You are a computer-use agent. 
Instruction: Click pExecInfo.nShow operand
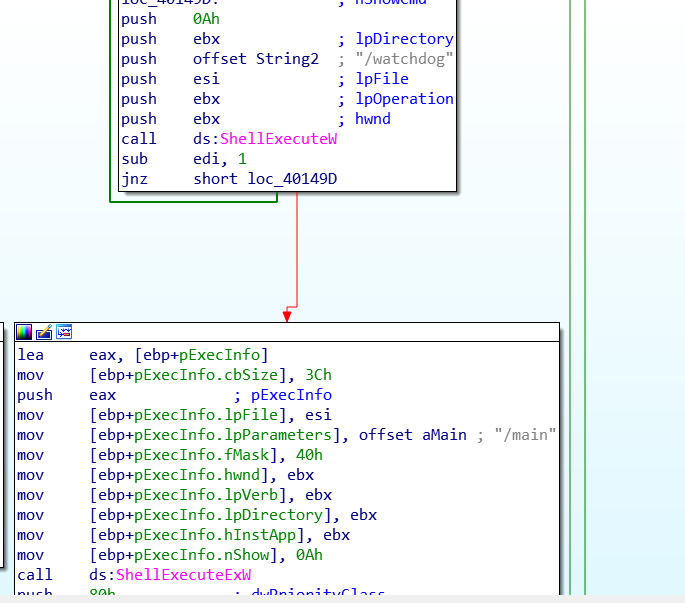[201, 555]
